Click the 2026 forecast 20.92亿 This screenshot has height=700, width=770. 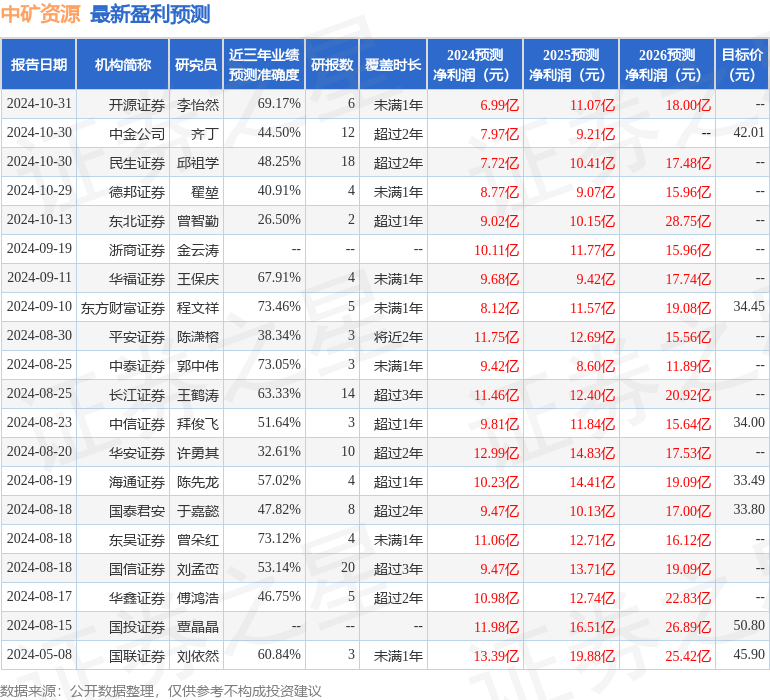tap(688, 395)
